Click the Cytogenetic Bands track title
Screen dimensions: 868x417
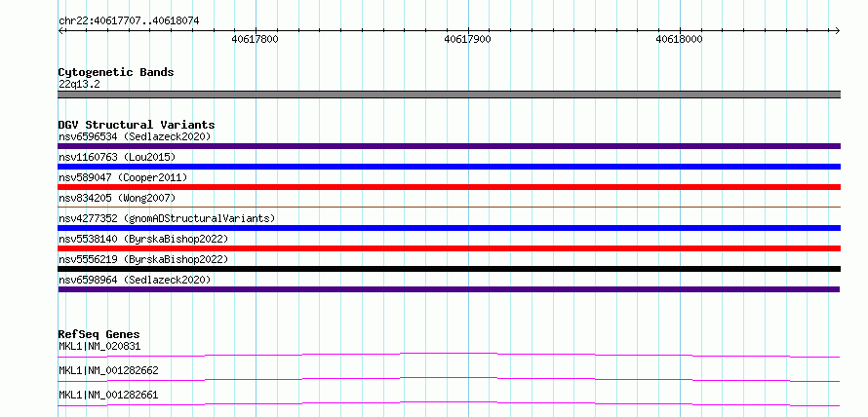coord(116,72)
